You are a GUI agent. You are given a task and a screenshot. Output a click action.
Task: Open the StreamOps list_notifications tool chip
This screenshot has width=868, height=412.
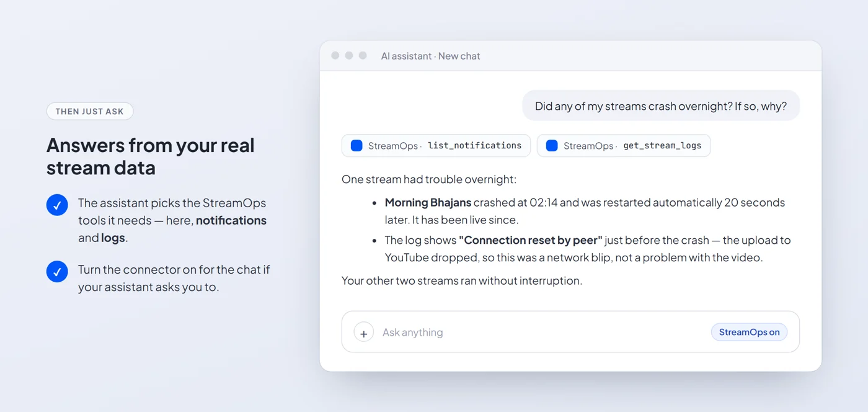(436, 146)
